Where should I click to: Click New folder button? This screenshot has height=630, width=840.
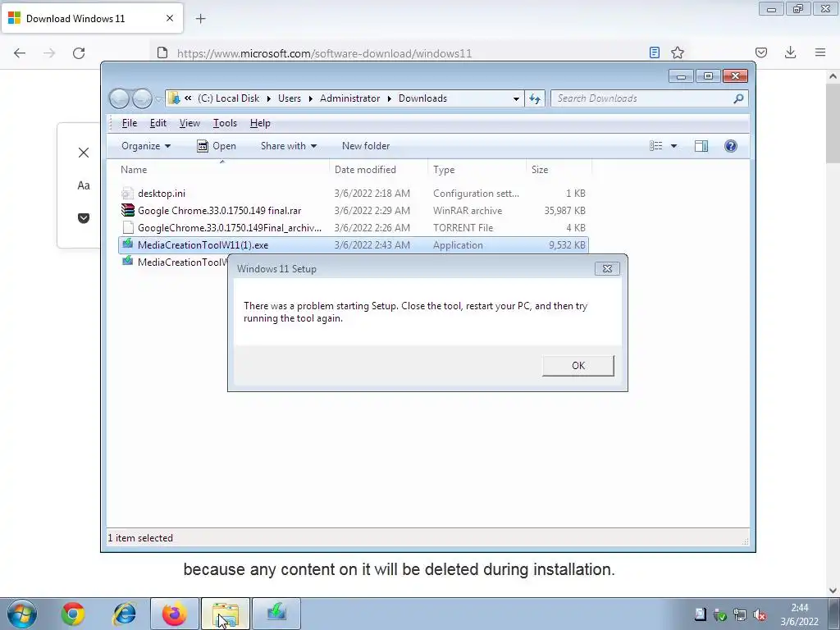click(366, 146)
